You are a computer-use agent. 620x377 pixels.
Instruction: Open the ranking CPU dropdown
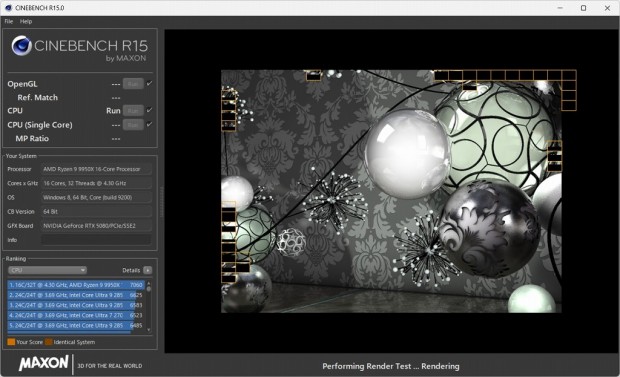47,270
